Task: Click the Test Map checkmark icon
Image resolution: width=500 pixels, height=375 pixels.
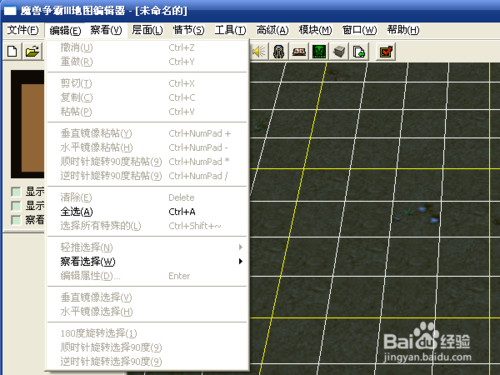Action: tap(386, 52)
